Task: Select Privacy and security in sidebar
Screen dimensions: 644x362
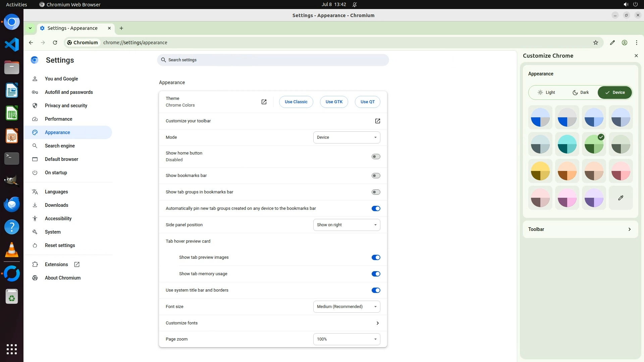Action: point(66,106)
